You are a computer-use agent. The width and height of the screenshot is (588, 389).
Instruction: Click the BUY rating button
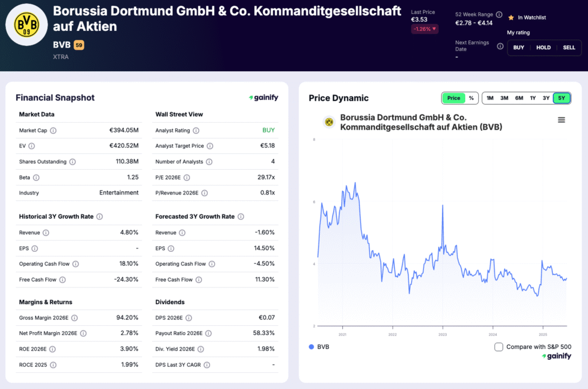(519, 48)
